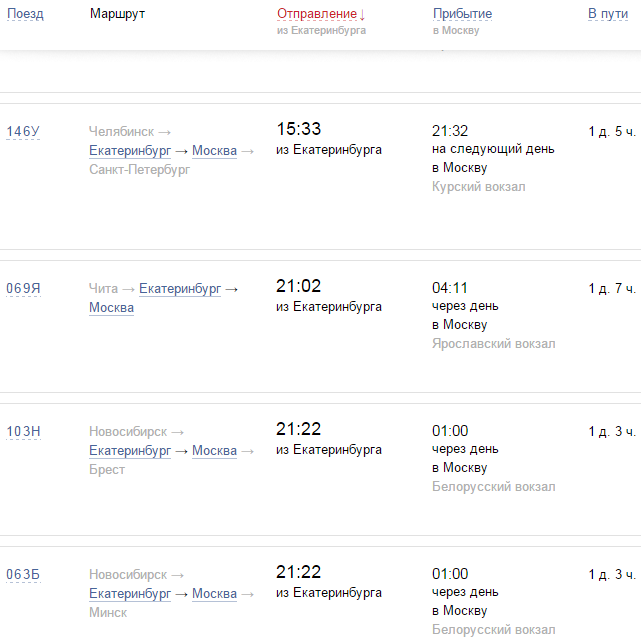The width and height of the screenshot is (641, 643).
Task: Click Москва link in the Брест route
Action: click(x=214, y=451)
